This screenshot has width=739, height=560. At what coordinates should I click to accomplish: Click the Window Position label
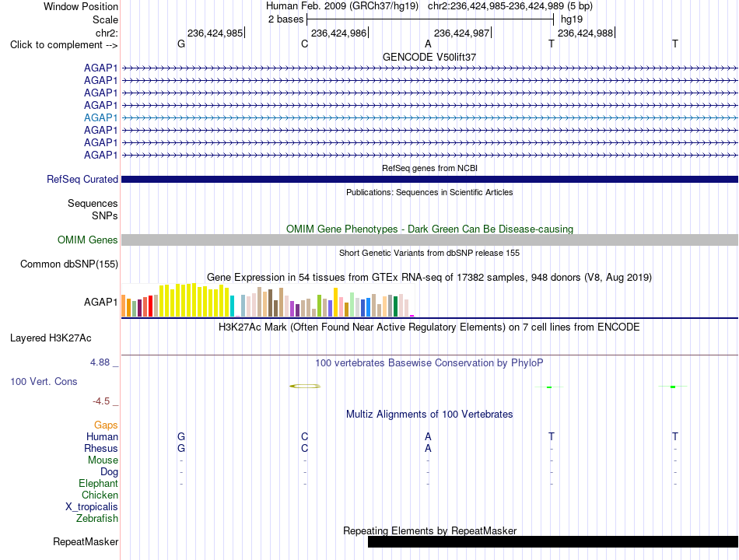point(81,6)
